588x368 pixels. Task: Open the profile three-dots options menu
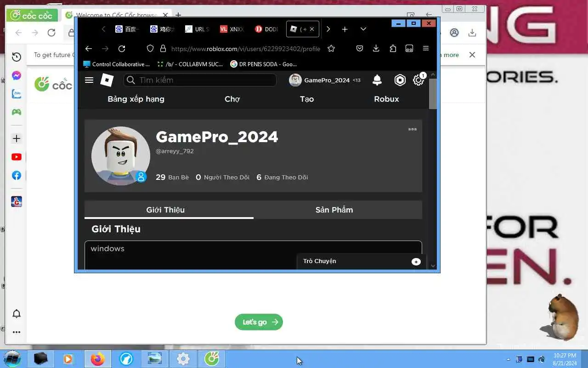(413, 129)
